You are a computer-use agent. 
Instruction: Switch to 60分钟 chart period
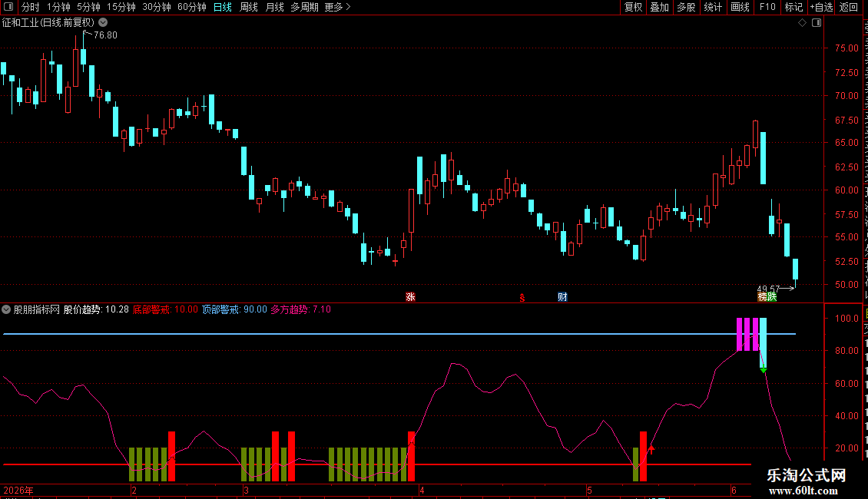point(191,7)
